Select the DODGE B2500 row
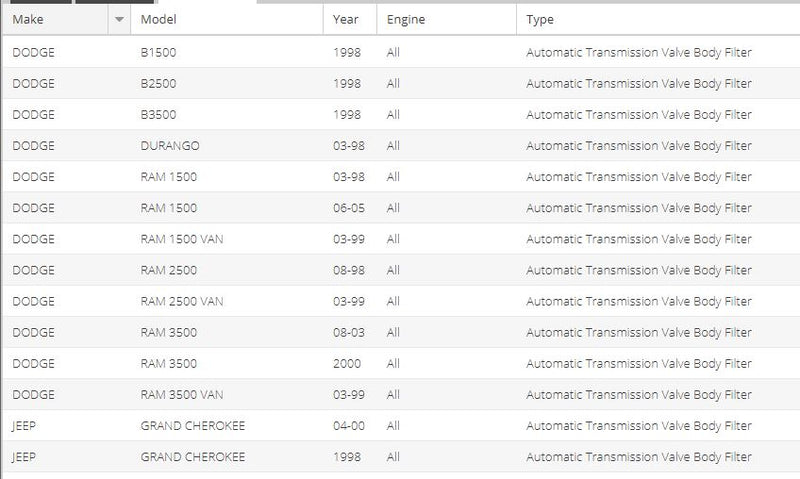 [x=401, y=83]
